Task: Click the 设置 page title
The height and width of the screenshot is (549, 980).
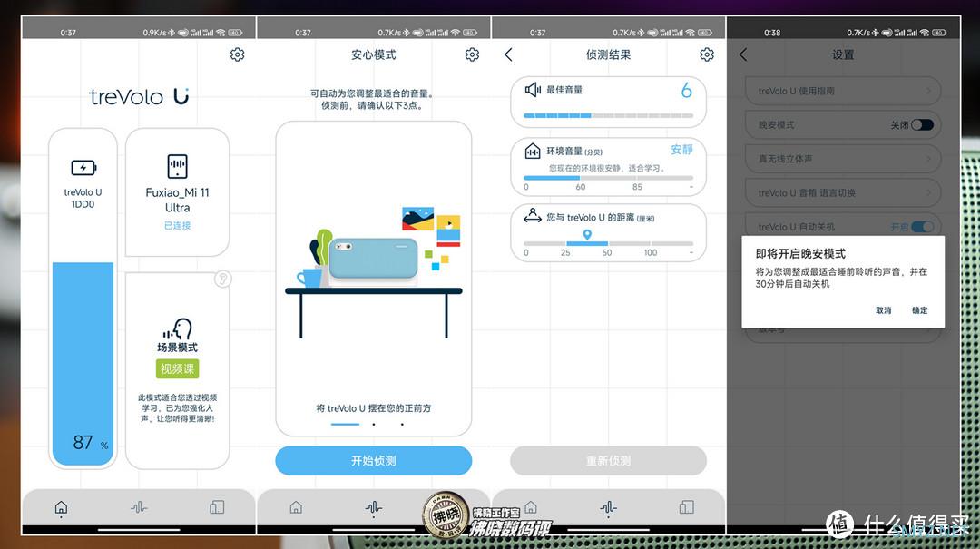Action: coord(843,54)
